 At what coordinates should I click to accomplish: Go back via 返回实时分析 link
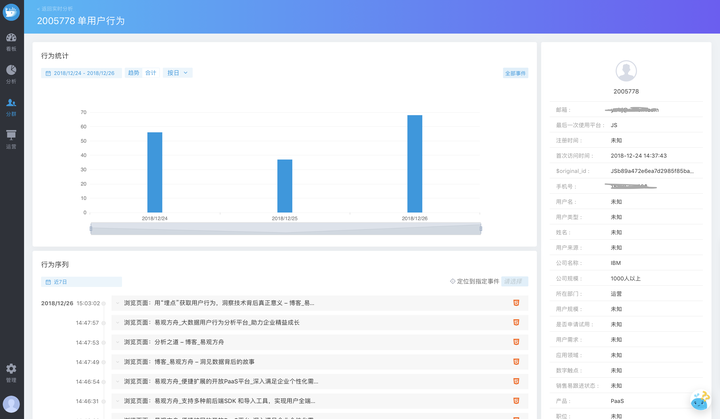(55, 9)
